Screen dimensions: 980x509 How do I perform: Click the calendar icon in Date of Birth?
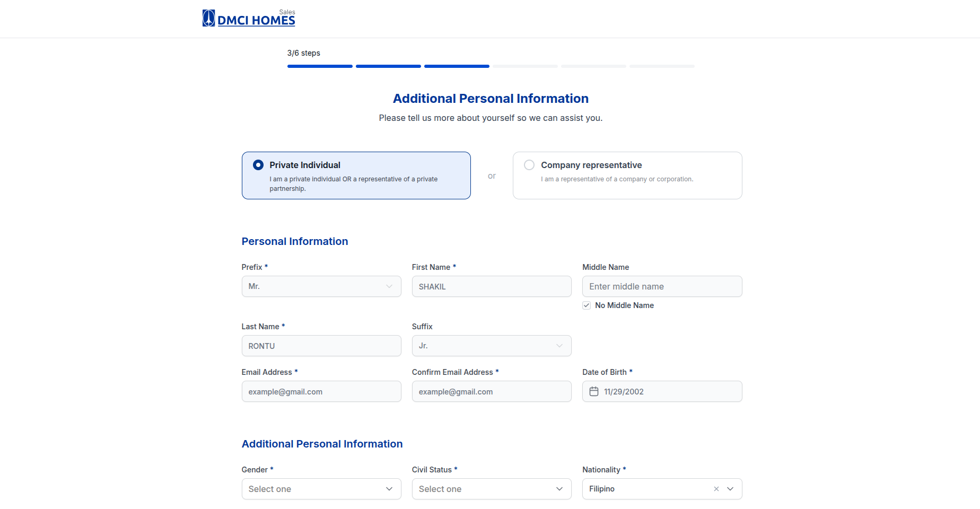coord(594,391)
